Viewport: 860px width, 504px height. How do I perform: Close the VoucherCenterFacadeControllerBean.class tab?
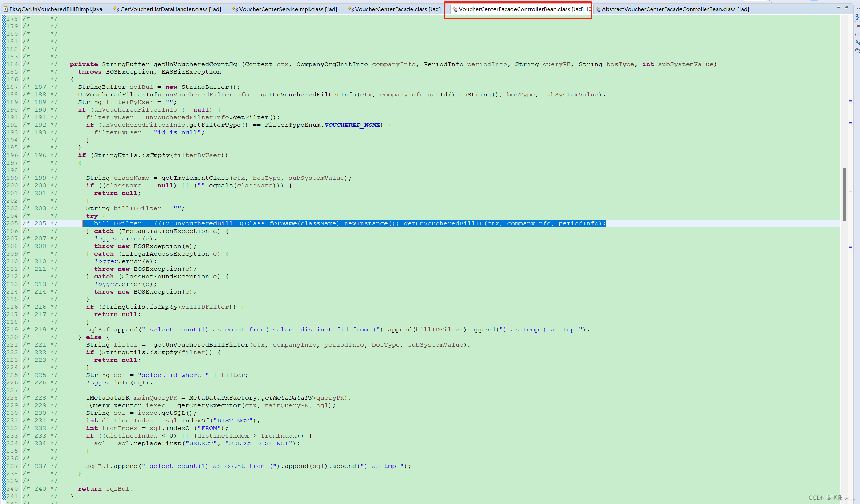tap(588, 9)
